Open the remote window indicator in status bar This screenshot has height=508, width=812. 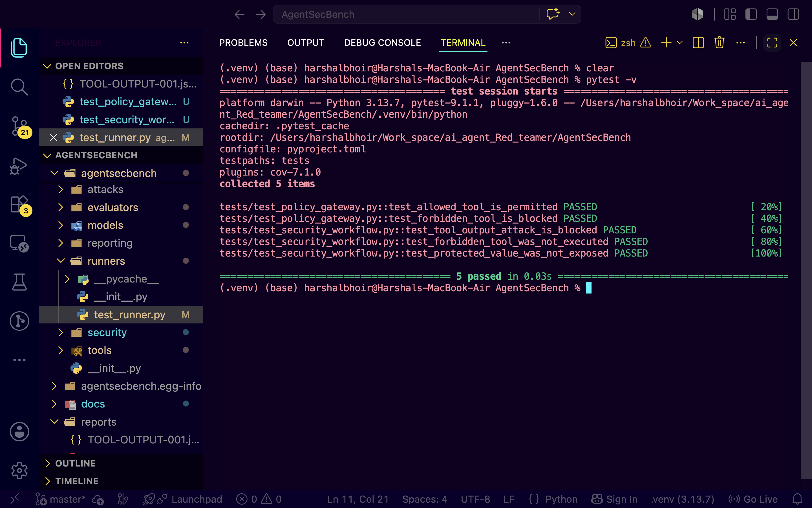(14, 499)
